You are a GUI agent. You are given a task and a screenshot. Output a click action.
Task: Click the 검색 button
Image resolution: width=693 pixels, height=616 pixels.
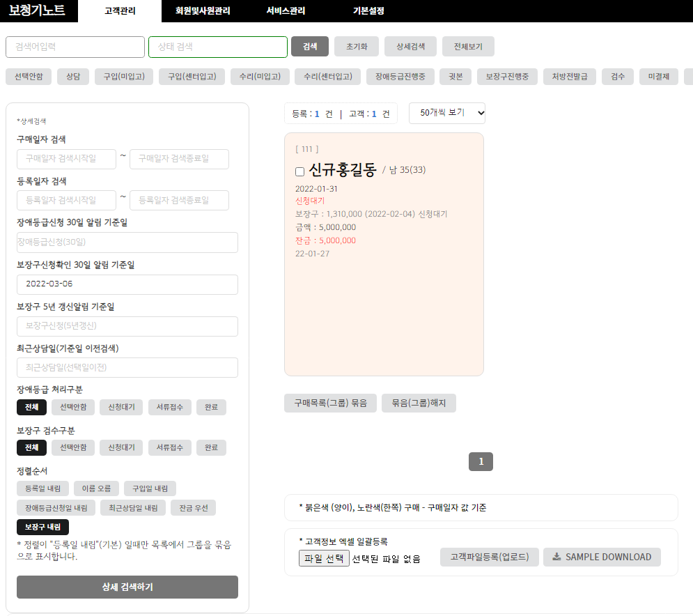pos(309,47)
